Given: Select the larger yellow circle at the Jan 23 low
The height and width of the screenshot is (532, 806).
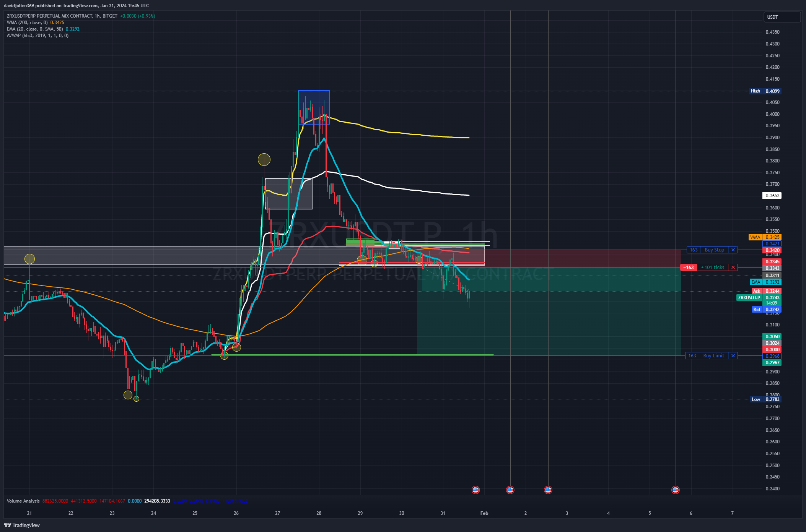Looking at the screenshot, I should click(x=128, y=395).
